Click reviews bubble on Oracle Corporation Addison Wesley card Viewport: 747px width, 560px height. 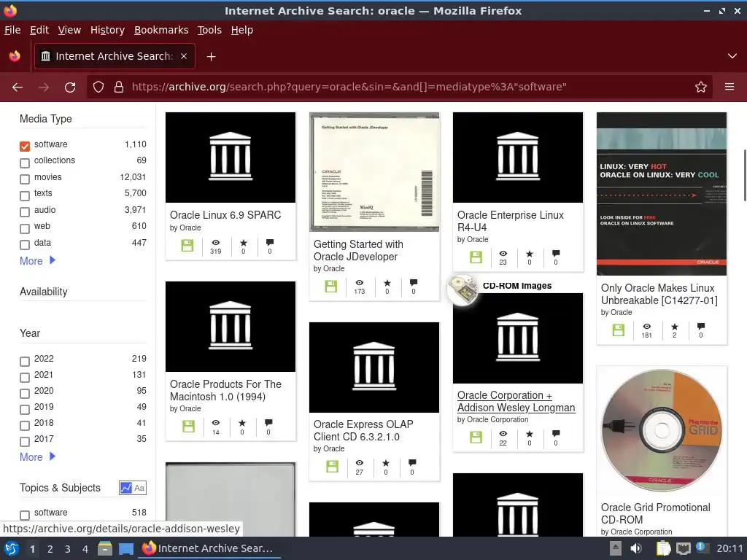[556, 433]
